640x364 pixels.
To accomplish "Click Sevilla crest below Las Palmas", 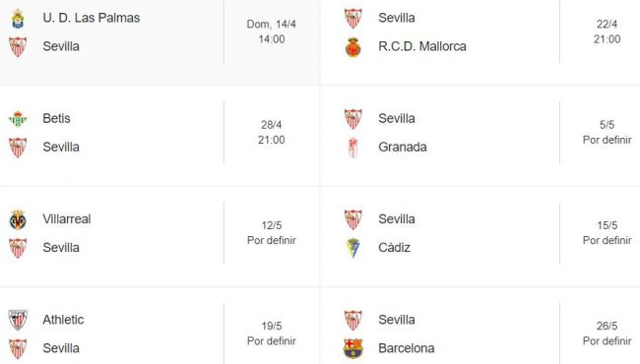I will pyautogui.click(x=18, y=47).
